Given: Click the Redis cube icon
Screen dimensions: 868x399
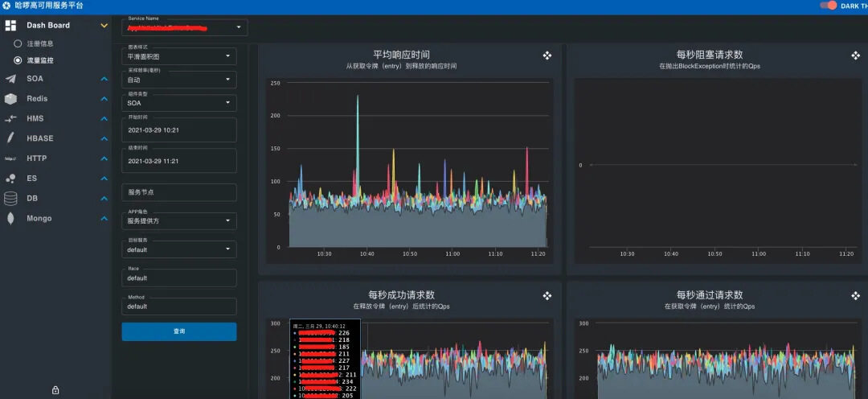Looking at the screenshot, I should pos(10,99).
